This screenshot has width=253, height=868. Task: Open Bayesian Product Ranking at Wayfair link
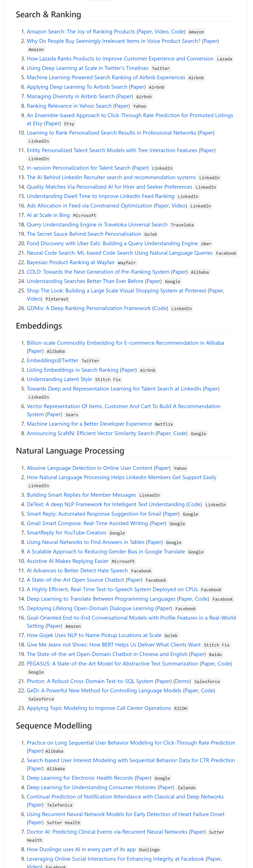pyautogui.click(x=71, y=262)
